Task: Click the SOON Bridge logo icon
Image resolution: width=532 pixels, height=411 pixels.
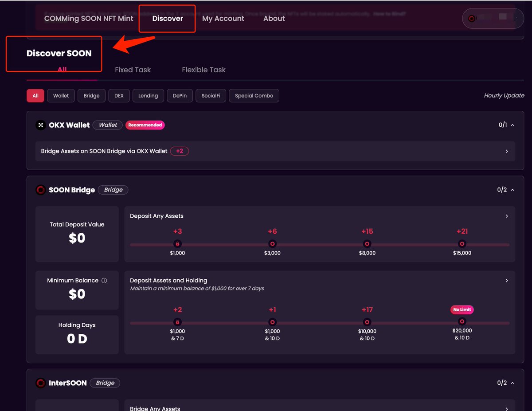Action: point(41,190)
